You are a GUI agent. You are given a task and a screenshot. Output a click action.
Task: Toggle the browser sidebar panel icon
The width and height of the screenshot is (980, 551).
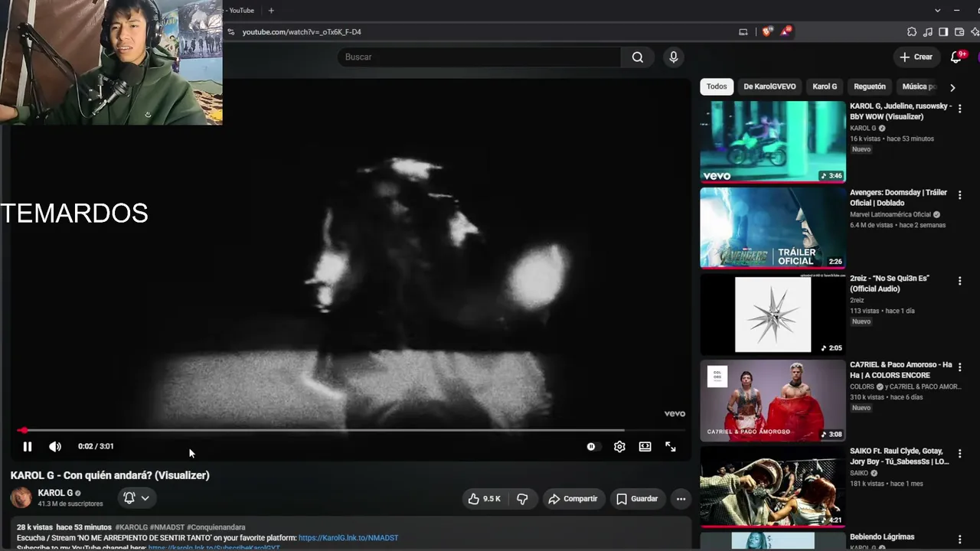(x=943, y=32)
